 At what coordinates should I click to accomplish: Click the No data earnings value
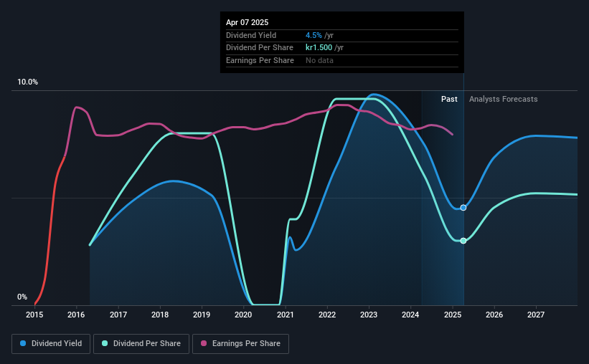click(319, 60)
